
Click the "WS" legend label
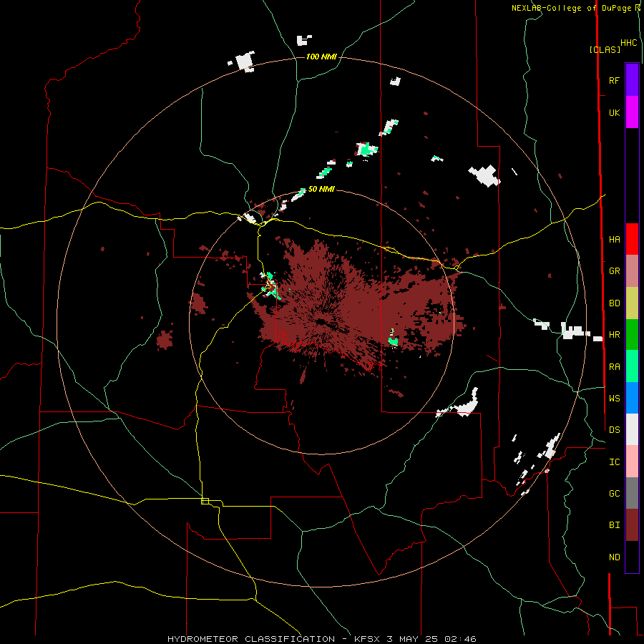614,399
